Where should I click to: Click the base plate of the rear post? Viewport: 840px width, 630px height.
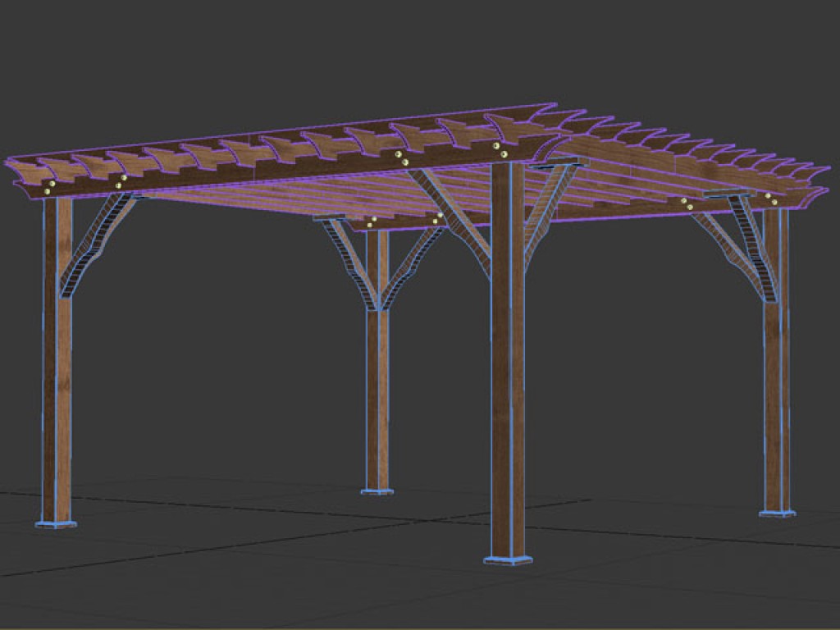(377, 491)
